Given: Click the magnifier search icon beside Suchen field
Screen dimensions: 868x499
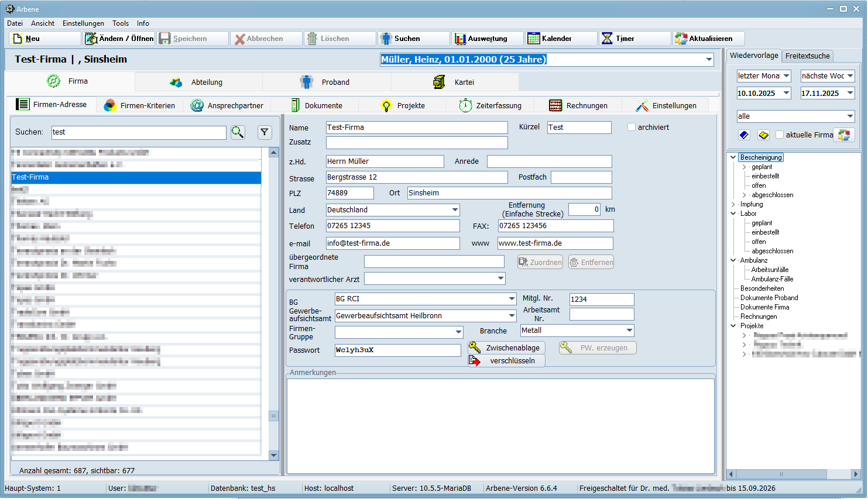Looking at the screenshot, I should click(x=238, y=132).
